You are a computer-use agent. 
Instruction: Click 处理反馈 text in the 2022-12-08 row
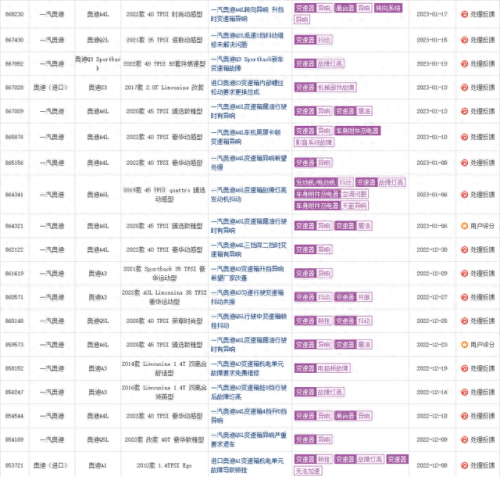tap(482, 465)
